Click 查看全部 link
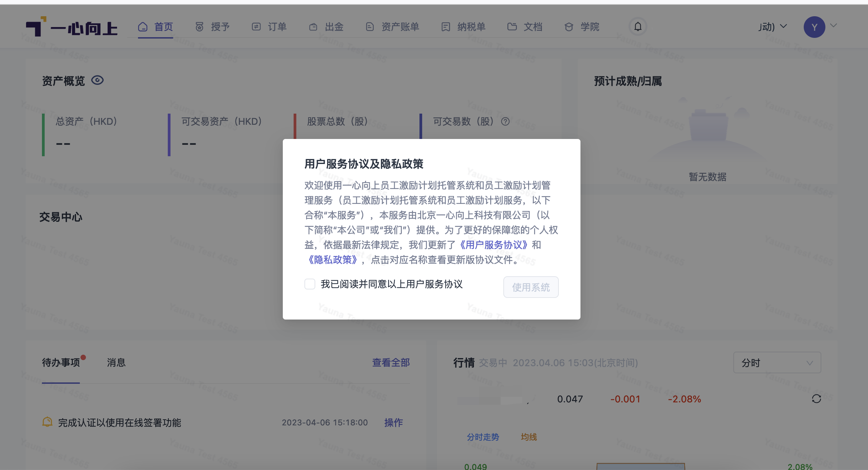868x470 pixels. pyautogui.click(x=391, y=362)
